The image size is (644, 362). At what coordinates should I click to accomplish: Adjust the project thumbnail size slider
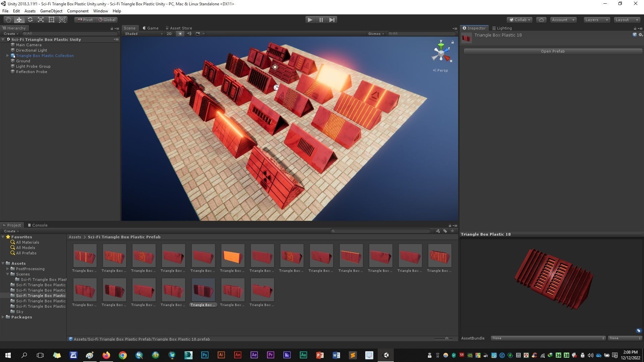click(x=446, y=339)
